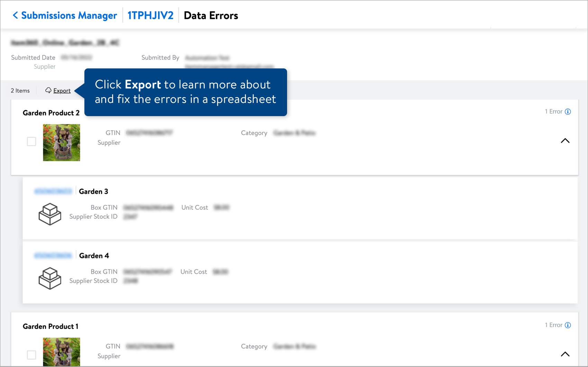
Task: Open the Garden 4 item number link
Action: (53, 255)
